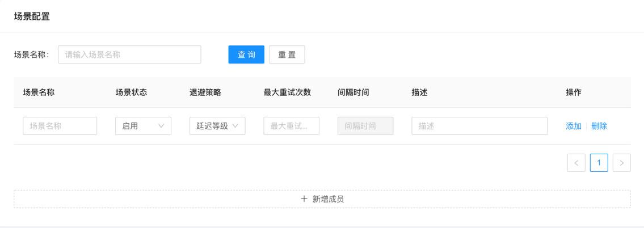Click the 添加 link in 操作 column

tap(574, 126)
